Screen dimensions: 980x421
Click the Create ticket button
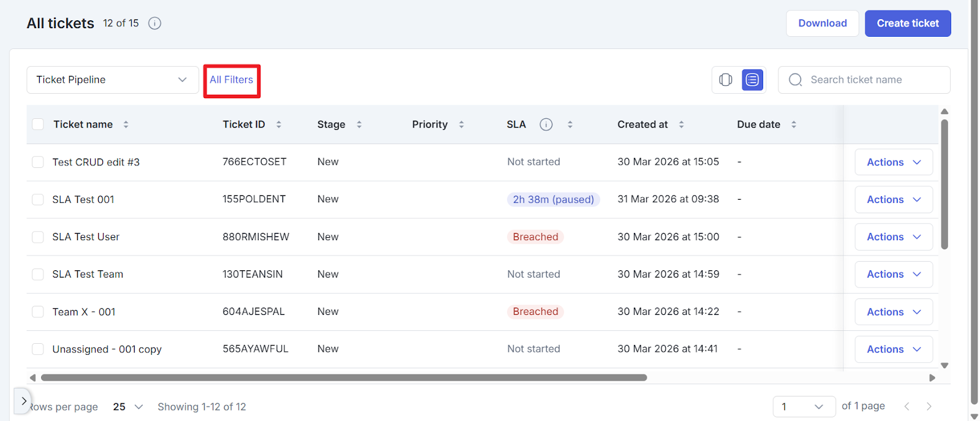[x=907, y=23]
